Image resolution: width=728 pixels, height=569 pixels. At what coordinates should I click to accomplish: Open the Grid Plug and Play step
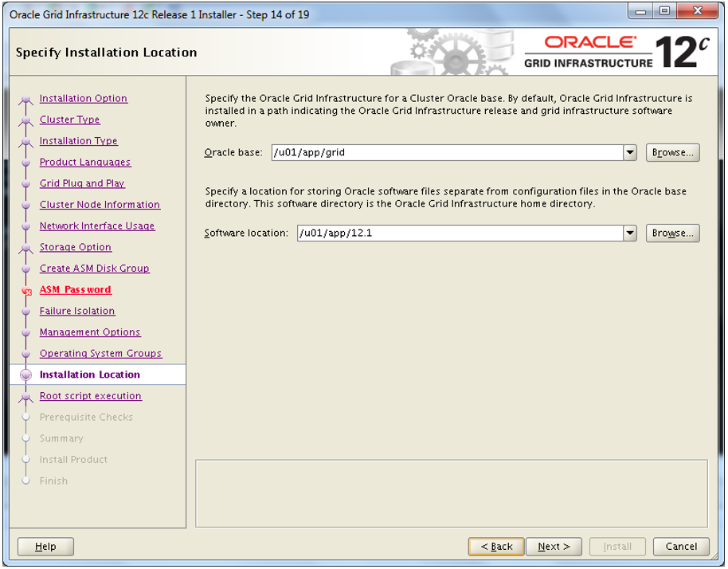coord(82,183)
